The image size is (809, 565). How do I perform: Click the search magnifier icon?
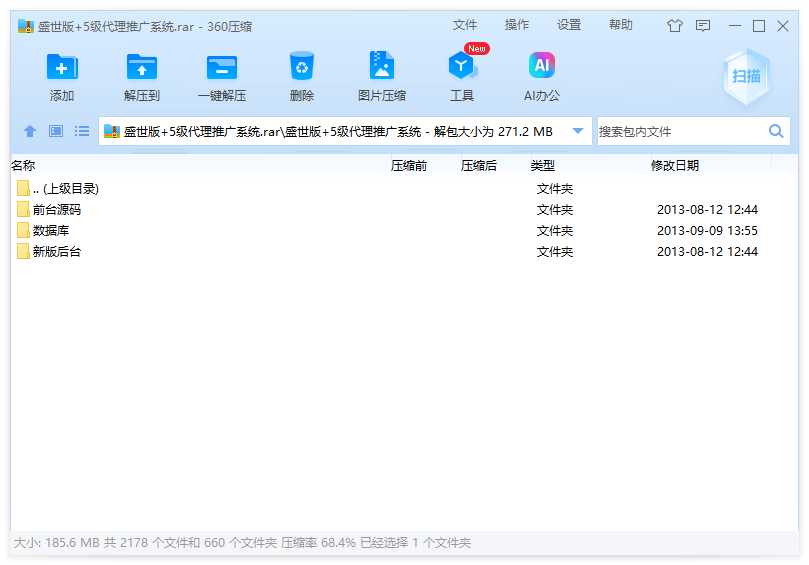pos(775,131)
